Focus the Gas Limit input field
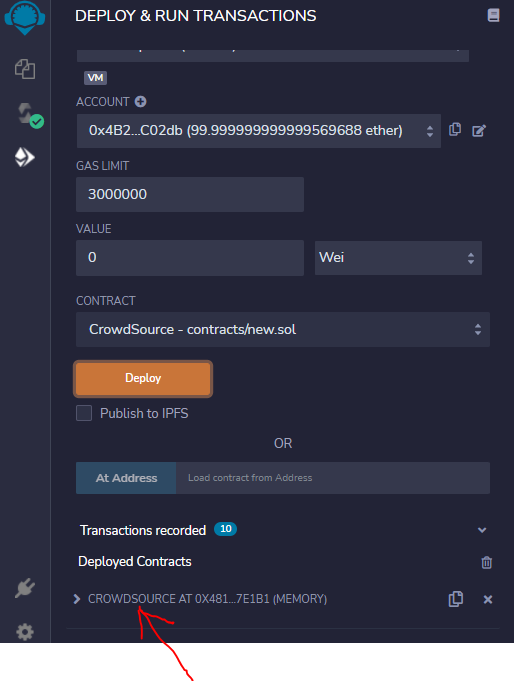Image resolution: width=514 pixels, height=681 pixels. coord(190,194)
